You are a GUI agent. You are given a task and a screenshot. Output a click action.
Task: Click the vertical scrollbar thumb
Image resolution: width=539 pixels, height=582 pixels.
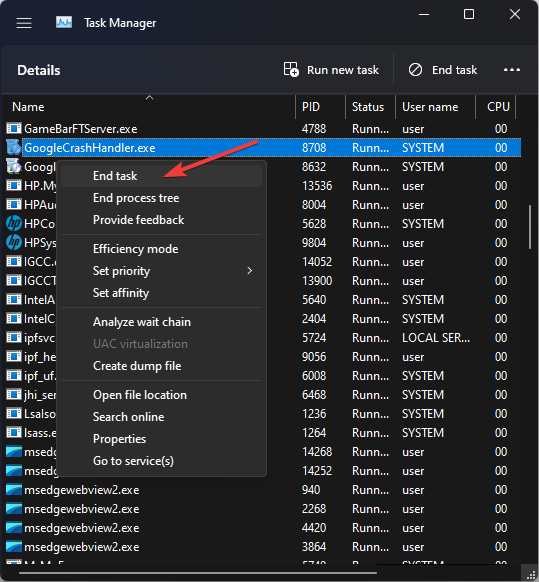point(530,227)
